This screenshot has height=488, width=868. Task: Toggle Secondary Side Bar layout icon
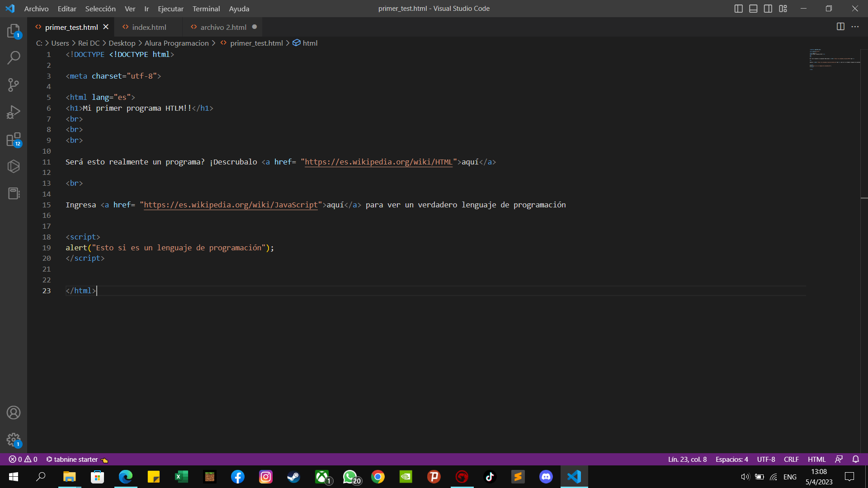pyautogui.click(x=768, y=9)
